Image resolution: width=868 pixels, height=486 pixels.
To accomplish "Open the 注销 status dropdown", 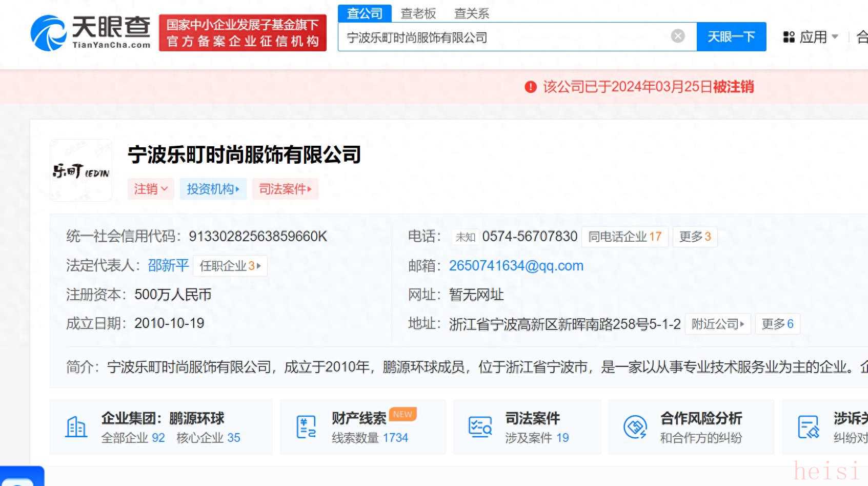I will click(151, 189).
